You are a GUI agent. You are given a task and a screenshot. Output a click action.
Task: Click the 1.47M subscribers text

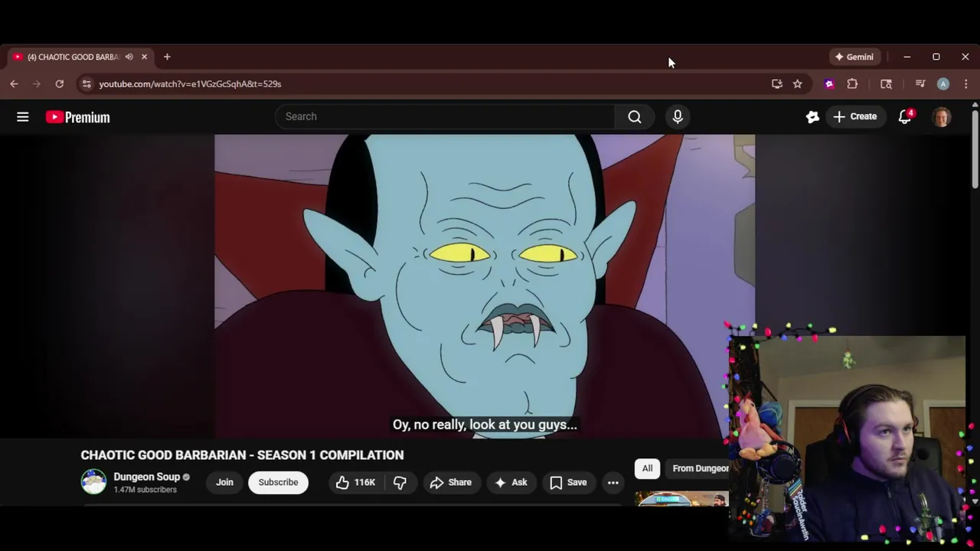point(145,490)
